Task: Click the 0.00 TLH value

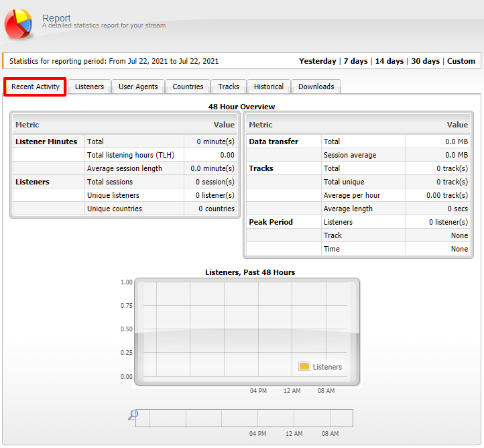Action: click(x=227, y=155)
